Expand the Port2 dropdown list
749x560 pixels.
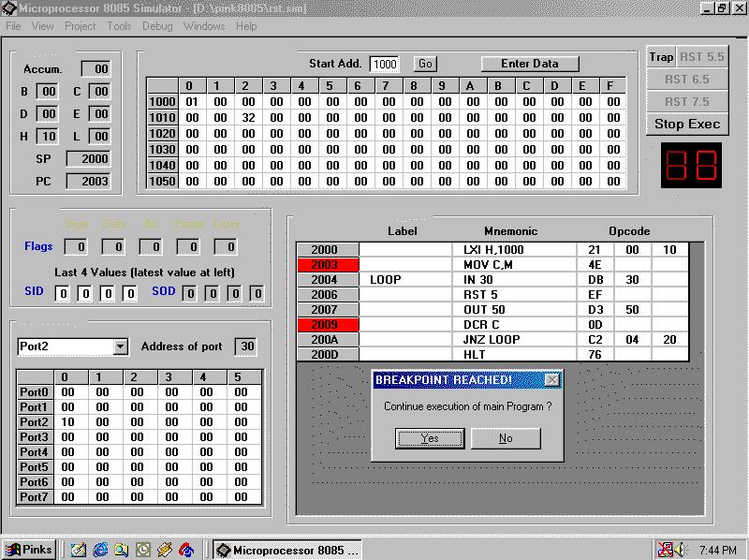tap(120, 346)
